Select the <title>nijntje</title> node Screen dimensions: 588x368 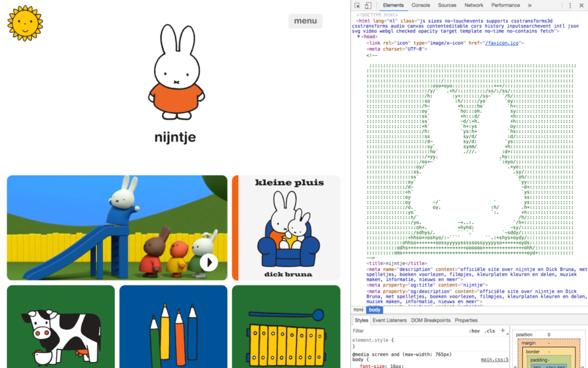point(397,263)
